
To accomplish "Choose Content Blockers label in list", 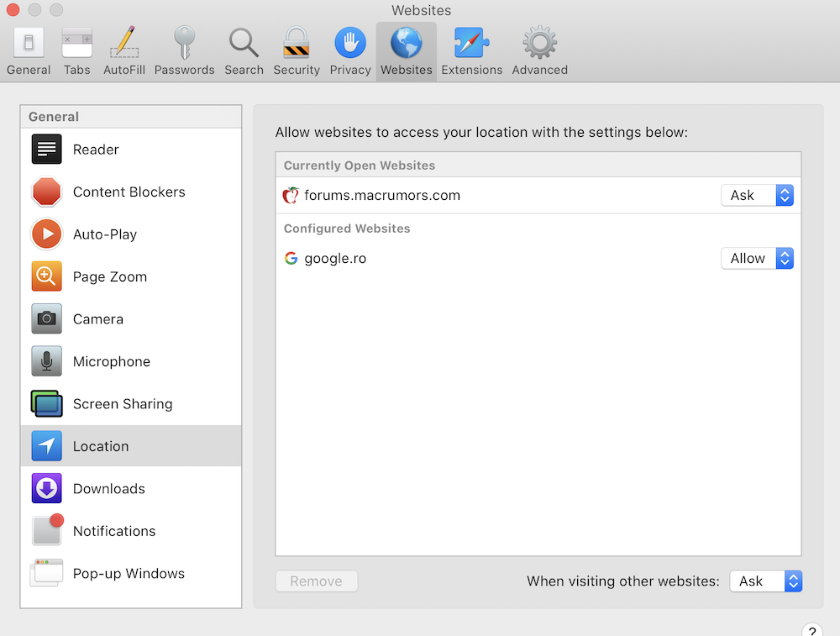I will point(129,192).
